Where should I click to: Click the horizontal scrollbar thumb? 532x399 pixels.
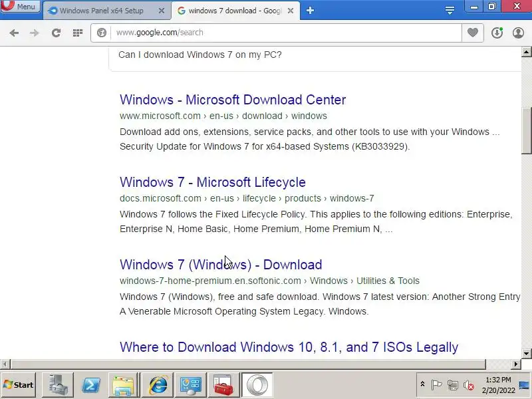pyautogui.click(x=248, y=364)
